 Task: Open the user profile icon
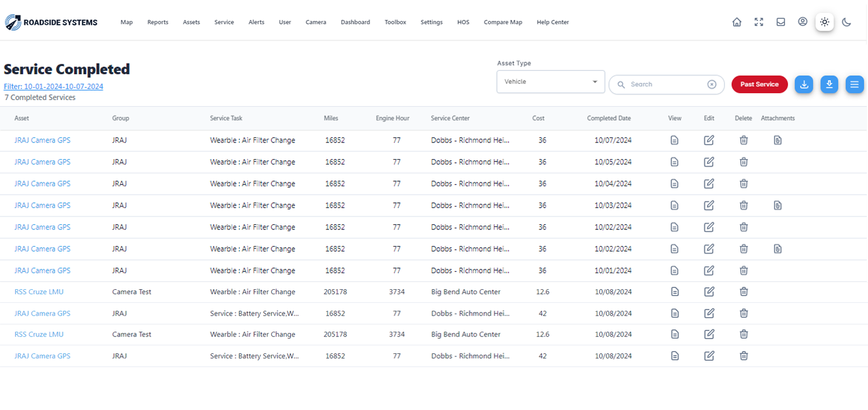[x=803, y=22]
